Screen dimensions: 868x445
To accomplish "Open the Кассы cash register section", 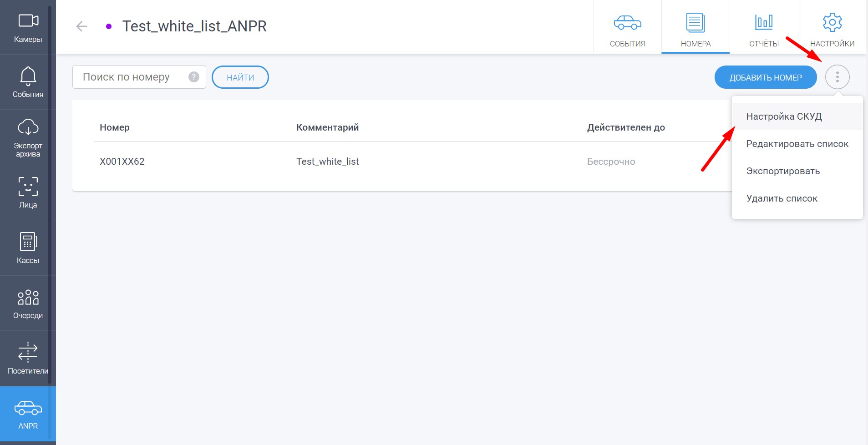I will [28, 248].
